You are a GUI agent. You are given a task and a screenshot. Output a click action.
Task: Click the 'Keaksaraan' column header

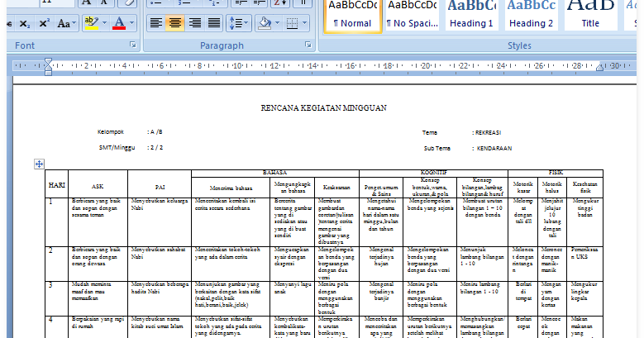point(336,188)
